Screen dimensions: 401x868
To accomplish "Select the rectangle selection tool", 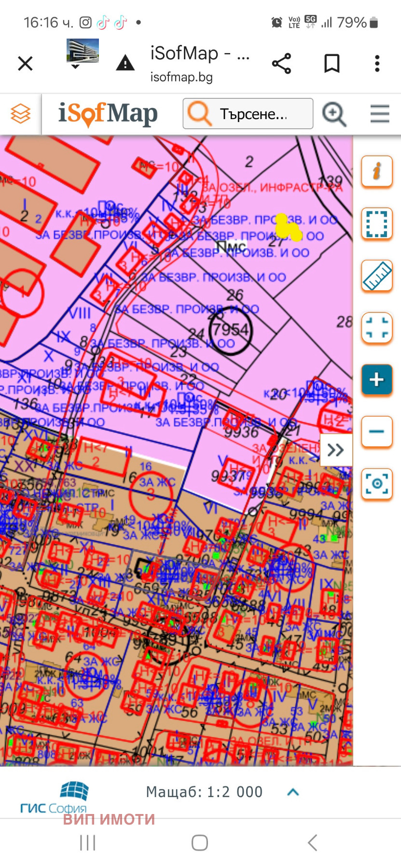I will tap(376, 224).
